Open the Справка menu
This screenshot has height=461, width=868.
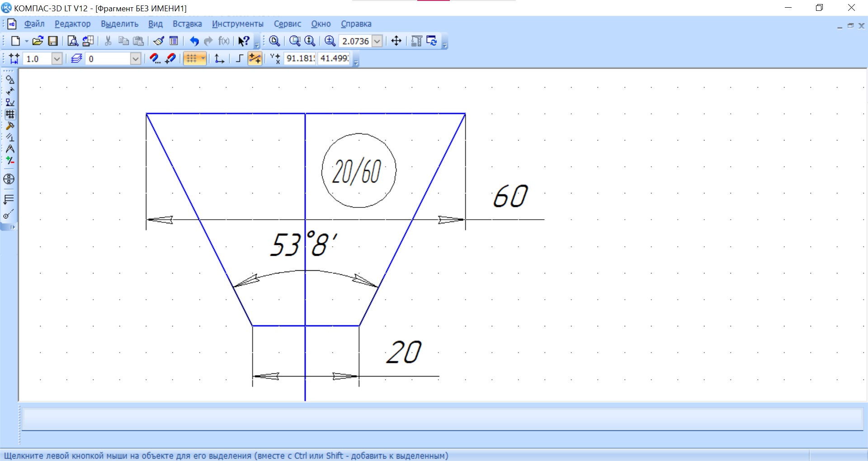coord(356,24)
